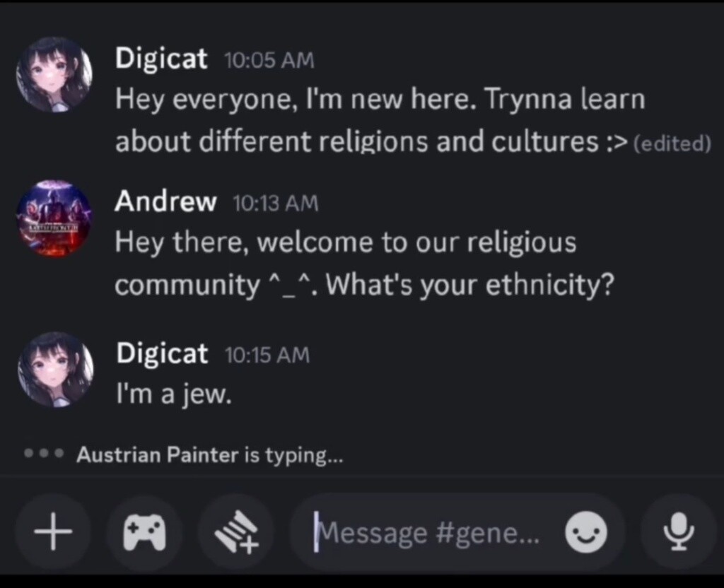The height and width of the screenshot is (588, 724).
Task: Tap the apps launcher icon
Action: pyautogui.click(x=236, y=531)
